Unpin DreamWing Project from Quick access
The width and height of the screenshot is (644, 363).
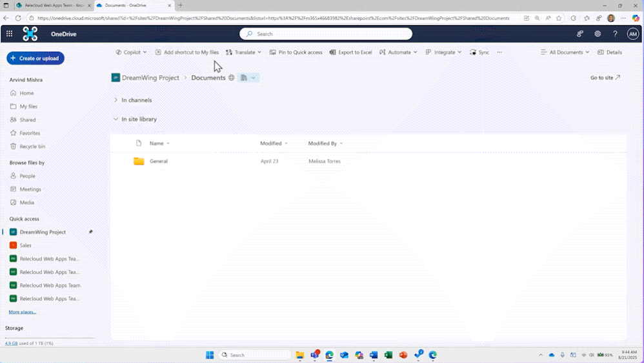point(91,232)
